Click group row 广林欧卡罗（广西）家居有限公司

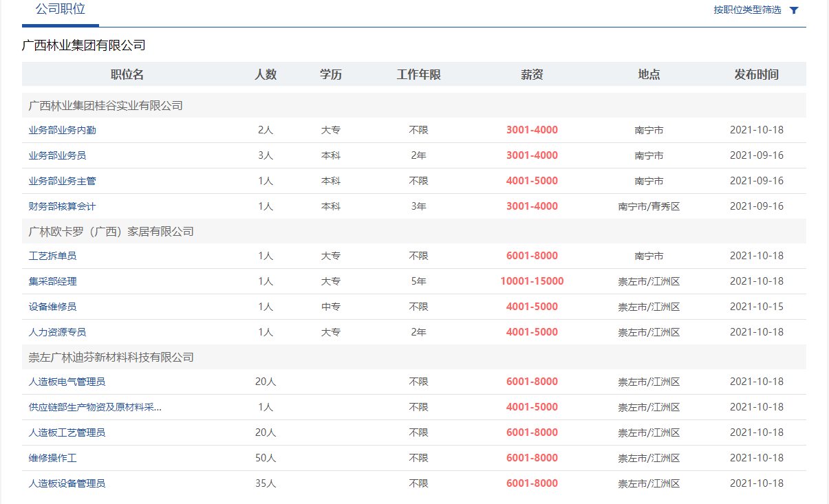(x=414, y=231)
